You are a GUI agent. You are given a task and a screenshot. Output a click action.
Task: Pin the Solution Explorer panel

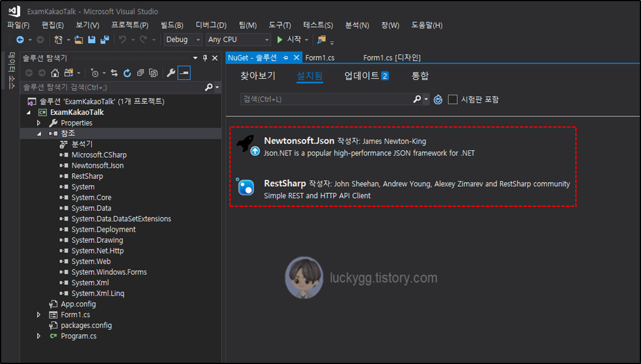(x=205, y=58)
